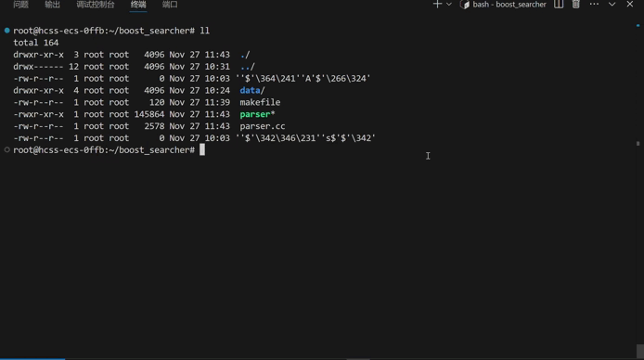This screenshot has width=644, height=360.
Task: Open the 调试控制台 debug console tab
Action: [96, 5]
